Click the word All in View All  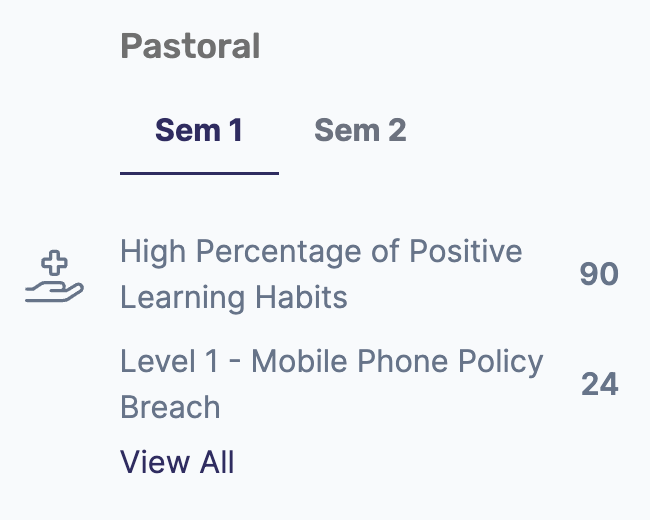point(217,462)
